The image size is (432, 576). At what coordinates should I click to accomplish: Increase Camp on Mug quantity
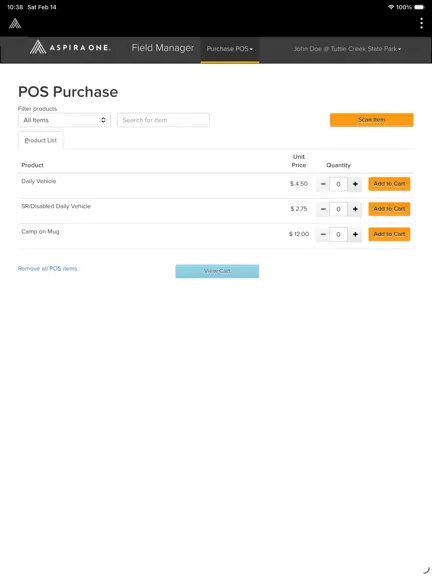(x=355, y=234)
